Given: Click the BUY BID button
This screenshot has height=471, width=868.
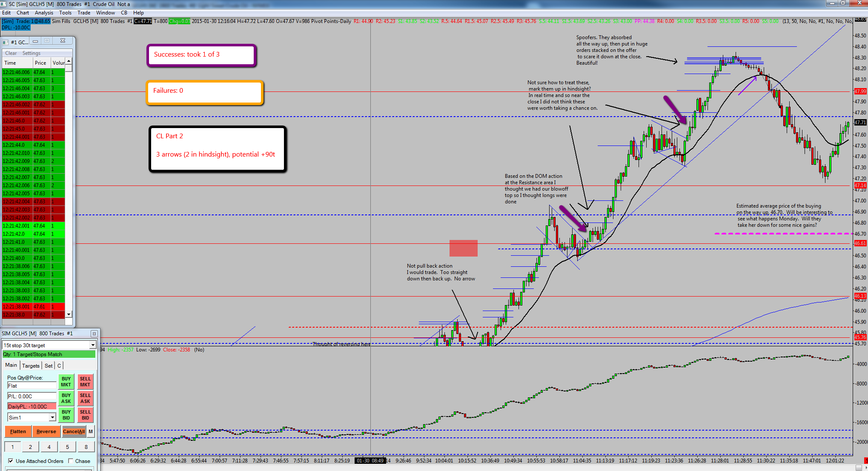Looking at the screenshot, I should tap(66, 415).
